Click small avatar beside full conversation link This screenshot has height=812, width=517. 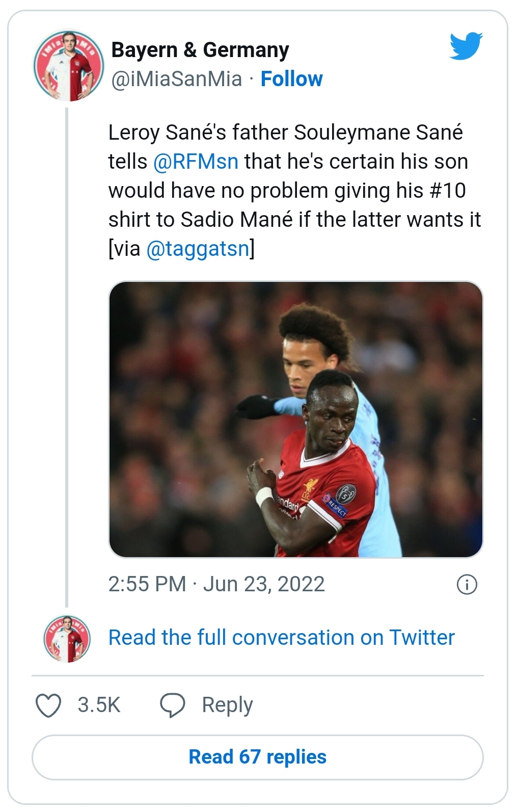click(x=67, y=639)
